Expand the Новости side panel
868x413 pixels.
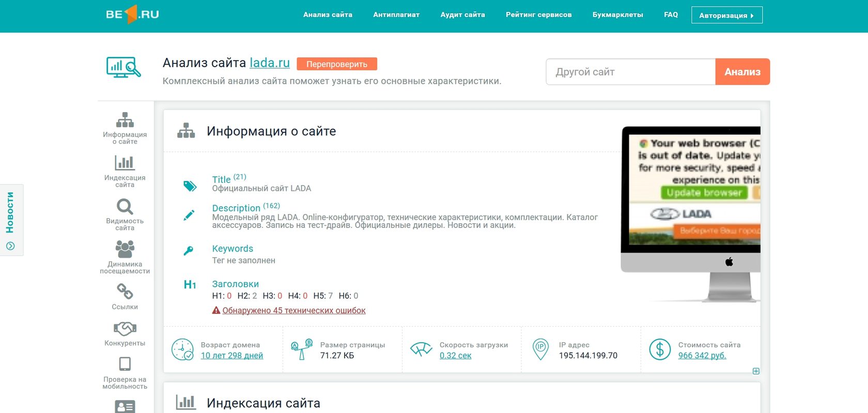(x=11, y=220)
